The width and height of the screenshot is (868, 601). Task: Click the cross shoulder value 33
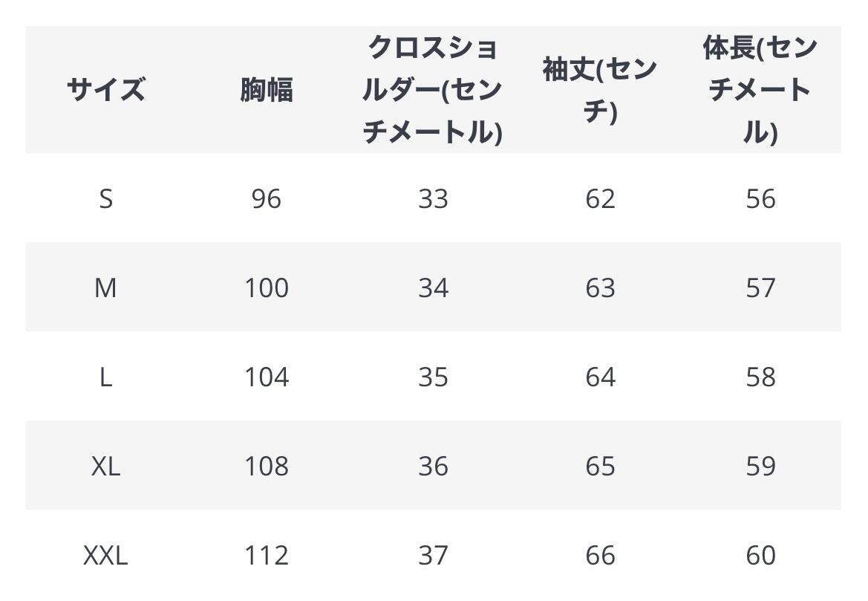coord(433,198)
